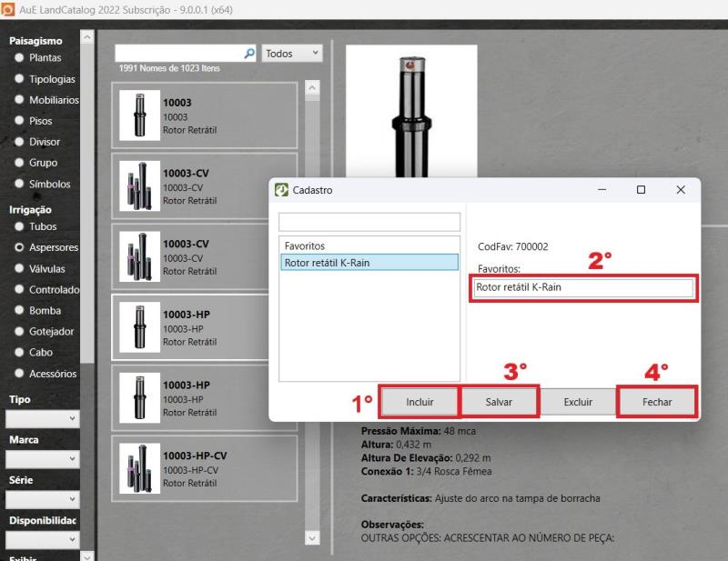Click the Salvar button

(x=499, y=402)
